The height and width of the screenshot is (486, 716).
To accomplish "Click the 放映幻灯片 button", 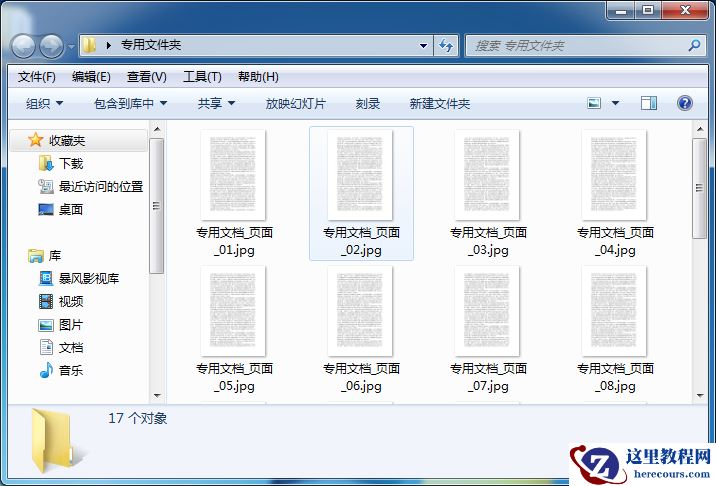I will 295,104.
